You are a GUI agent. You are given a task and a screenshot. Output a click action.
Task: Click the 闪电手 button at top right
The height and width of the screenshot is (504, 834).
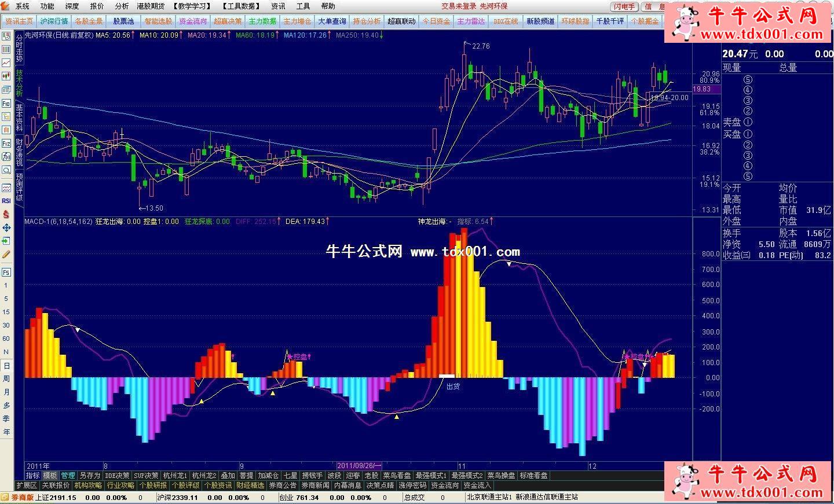(625, 7)
